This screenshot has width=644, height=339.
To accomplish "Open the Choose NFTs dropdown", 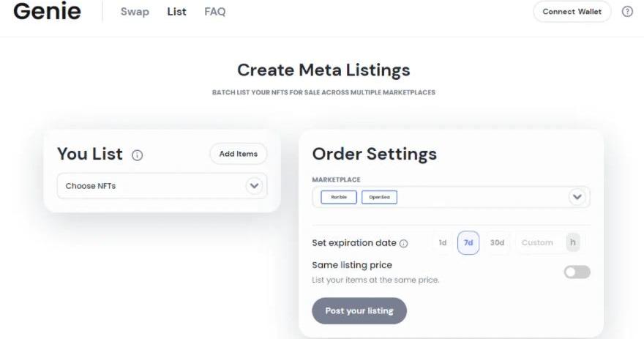I will [x=162, y=186].
